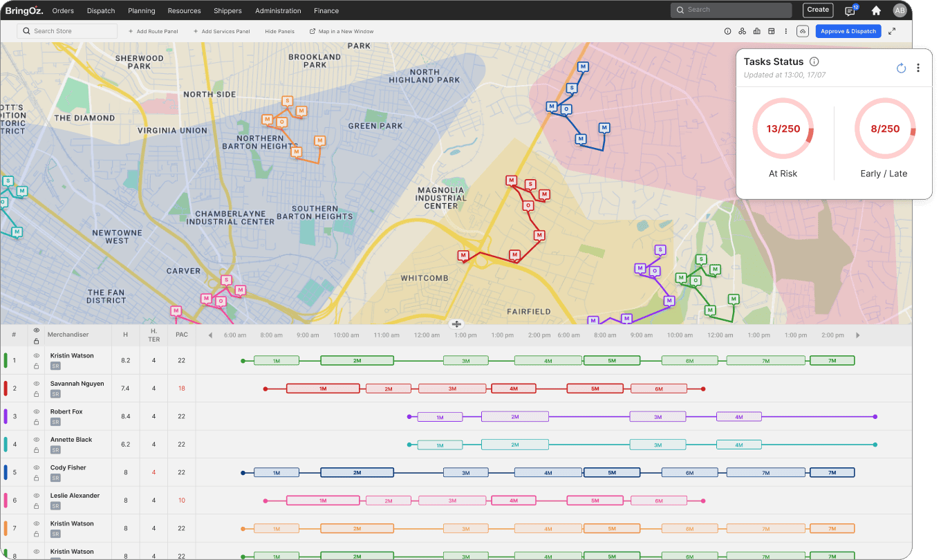
Task: Click the Search Store input field
Action: click(x=67, y=31)
